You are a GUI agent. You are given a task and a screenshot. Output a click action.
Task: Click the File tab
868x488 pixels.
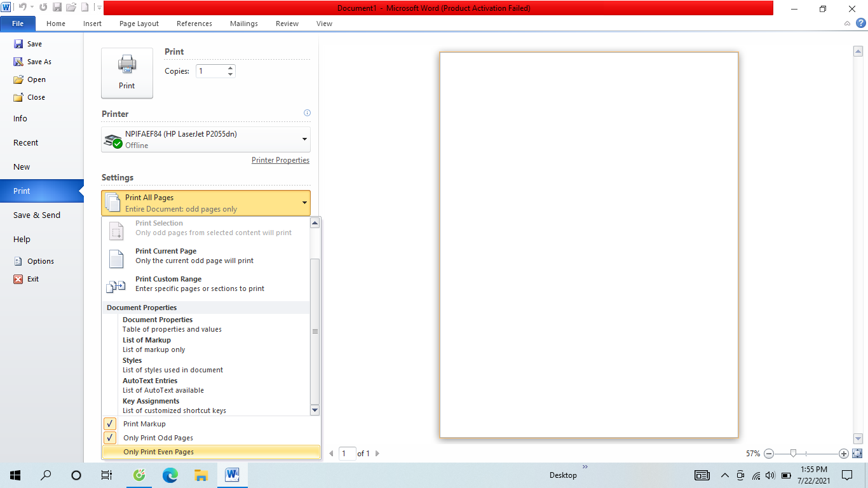[18, 24]
